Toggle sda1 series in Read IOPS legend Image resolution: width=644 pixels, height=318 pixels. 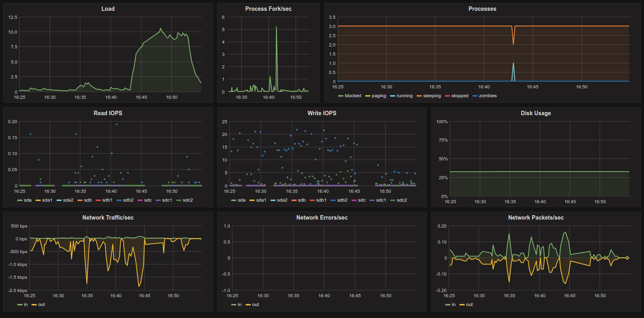click(x=44, y=200)
